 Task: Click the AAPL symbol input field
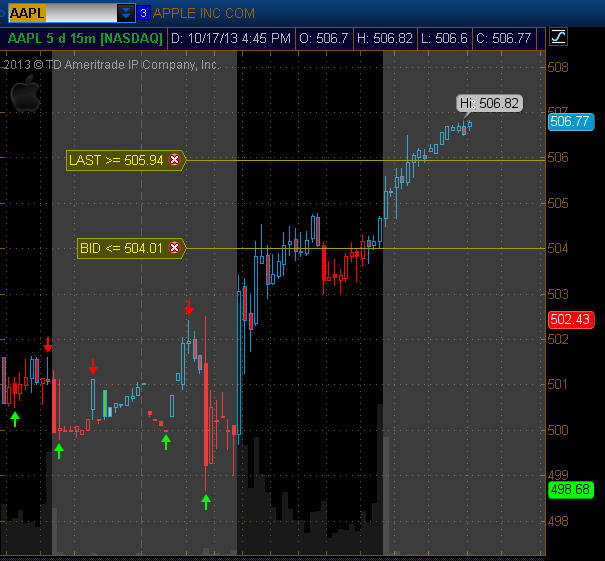(62, 13)
